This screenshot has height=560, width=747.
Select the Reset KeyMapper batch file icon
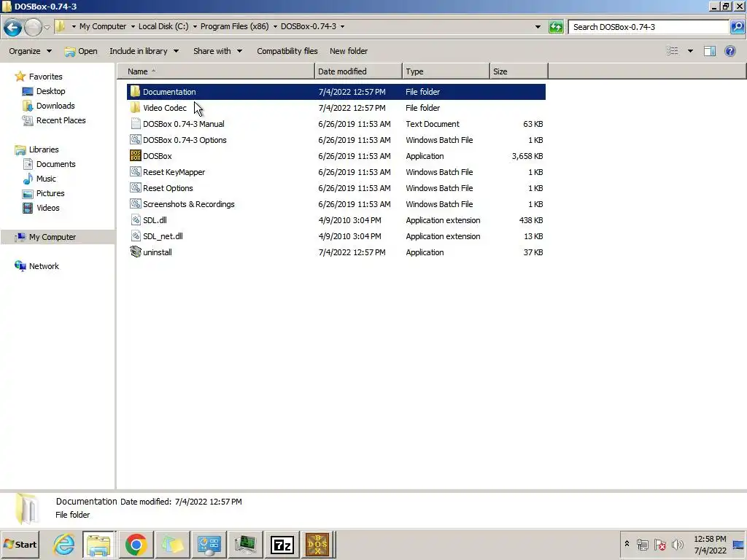(x=135, y=172)
